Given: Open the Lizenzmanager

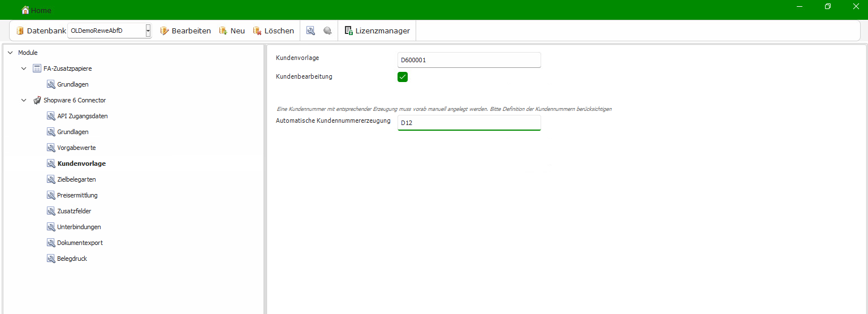Looking at the screenshot, I should (x=377, y=31).
